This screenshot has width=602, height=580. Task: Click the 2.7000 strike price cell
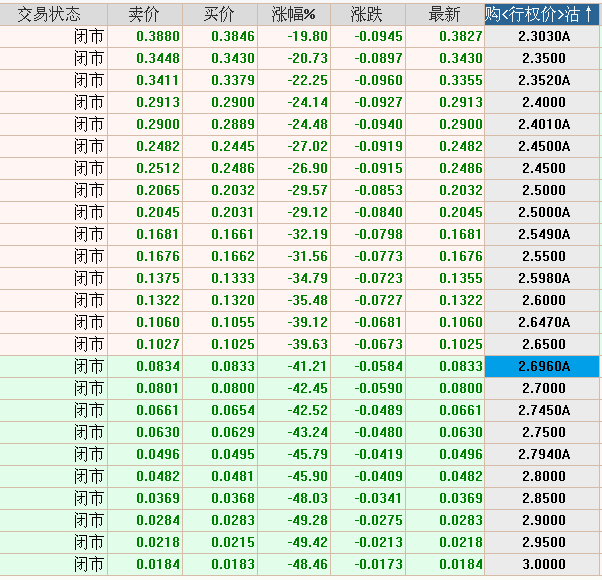coord(543,388)
